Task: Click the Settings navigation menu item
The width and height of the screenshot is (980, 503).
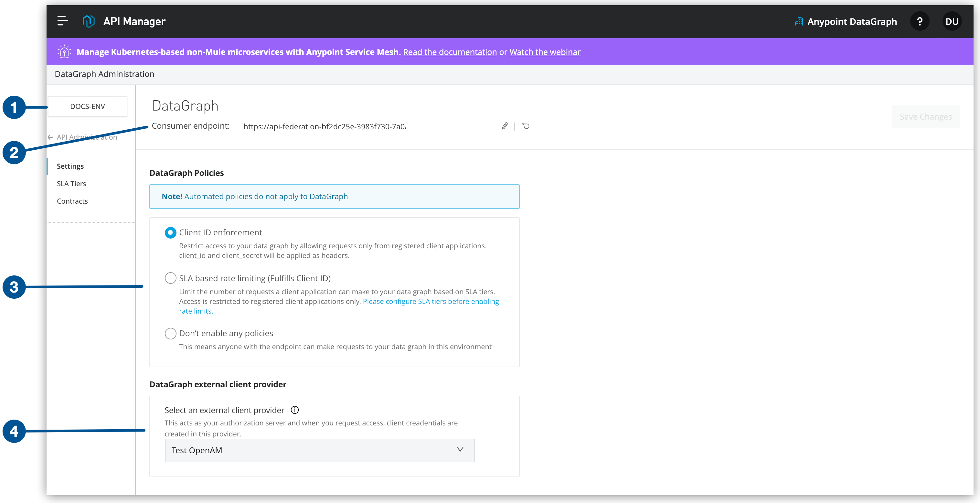Action: (x=70, y=166)
